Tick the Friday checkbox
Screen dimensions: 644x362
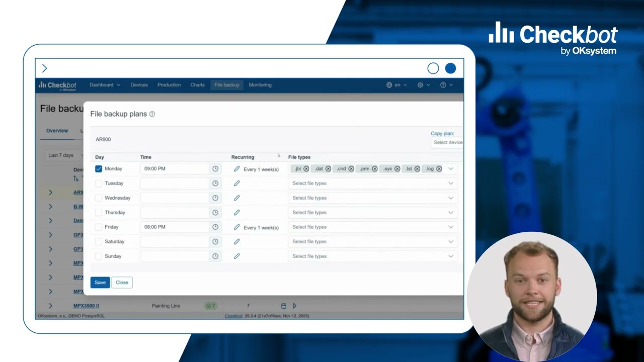[x=99, y=227]
